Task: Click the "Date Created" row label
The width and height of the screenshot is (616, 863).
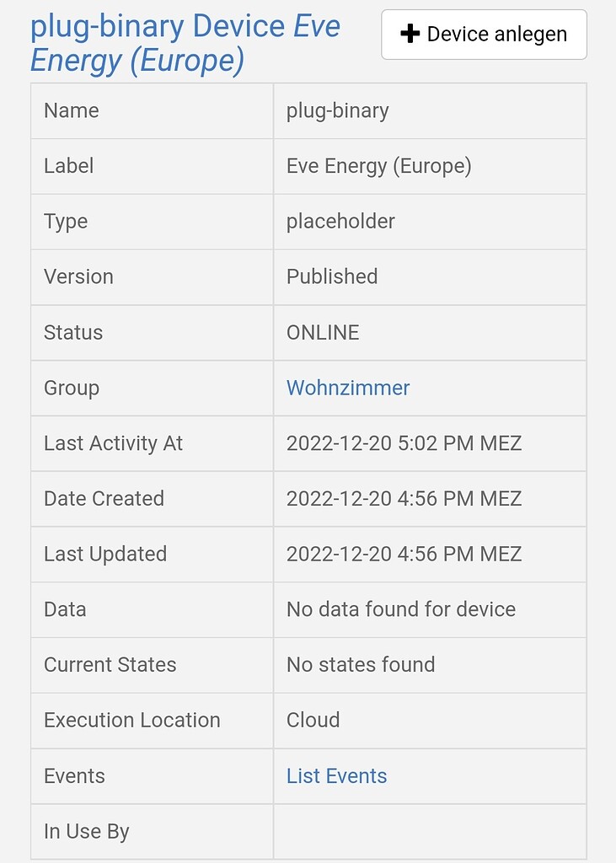Action: [103, 499]
